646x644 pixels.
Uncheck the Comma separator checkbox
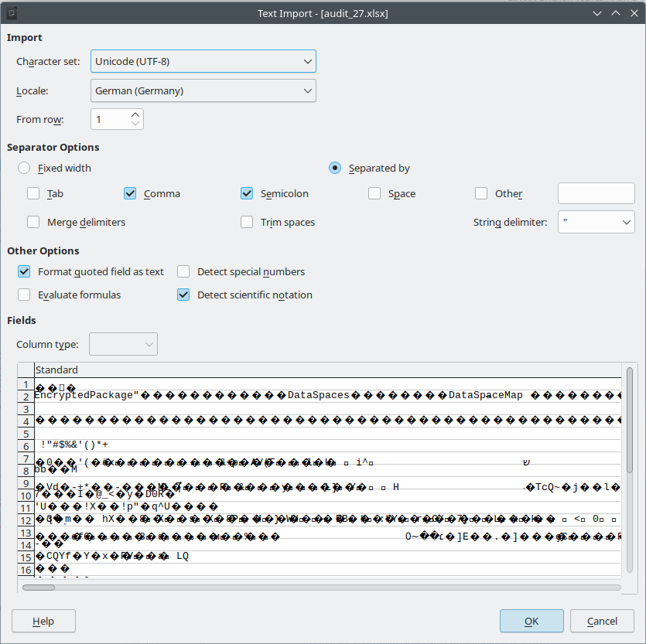[x=130, y=193]
